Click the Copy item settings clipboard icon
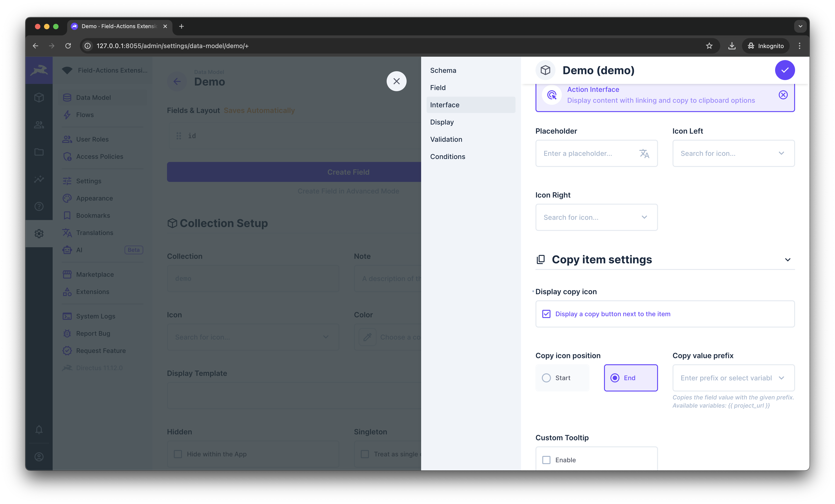835x504 pixels. pyautogui.click(x=540, y=259)
